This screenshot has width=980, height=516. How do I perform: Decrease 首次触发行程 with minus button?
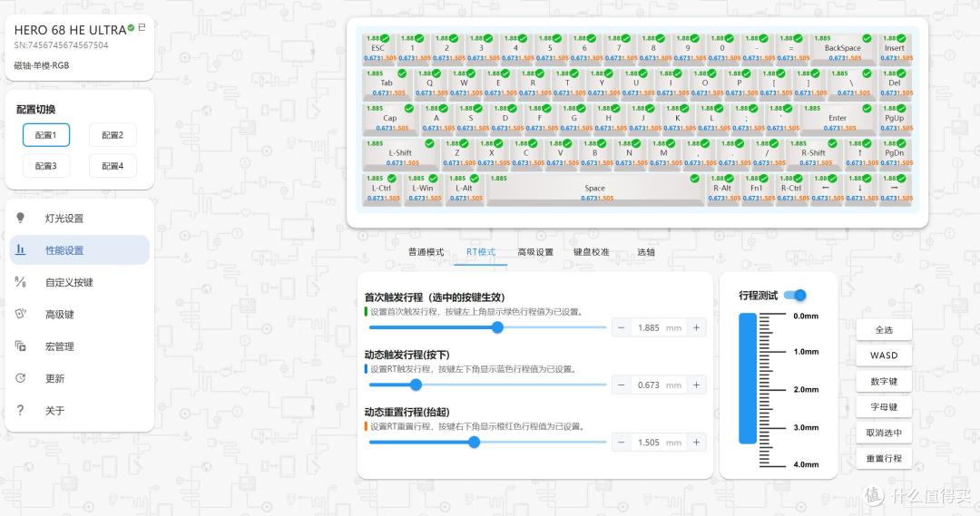[621, 327]
